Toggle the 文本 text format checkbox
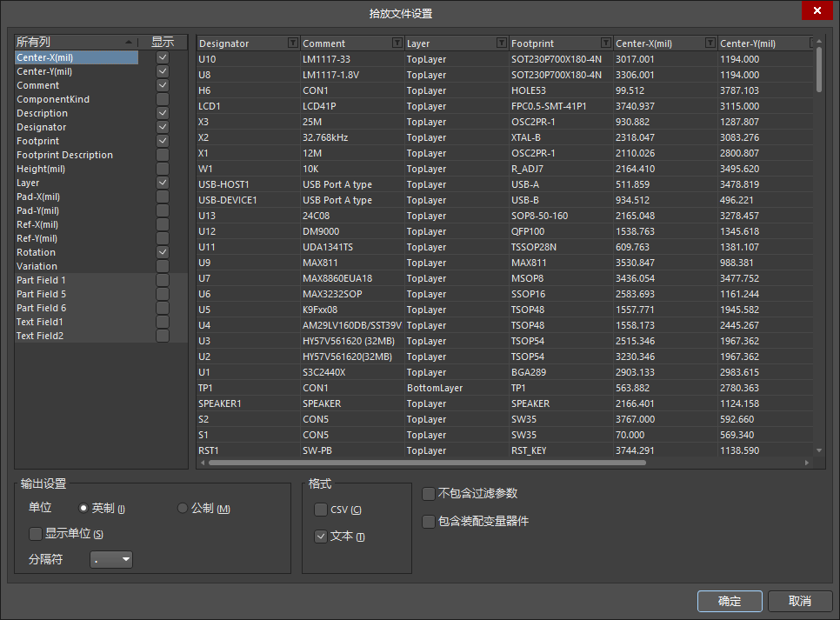Image resolution: width=840 pixels, height=620 pixels. pos(321,537)
